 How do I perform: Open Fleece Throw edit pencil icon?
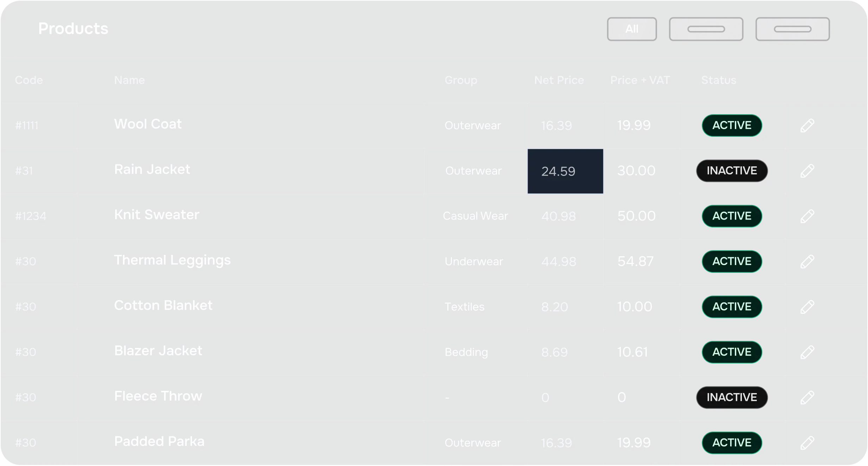pyautogui.click(x=807, y=398)
